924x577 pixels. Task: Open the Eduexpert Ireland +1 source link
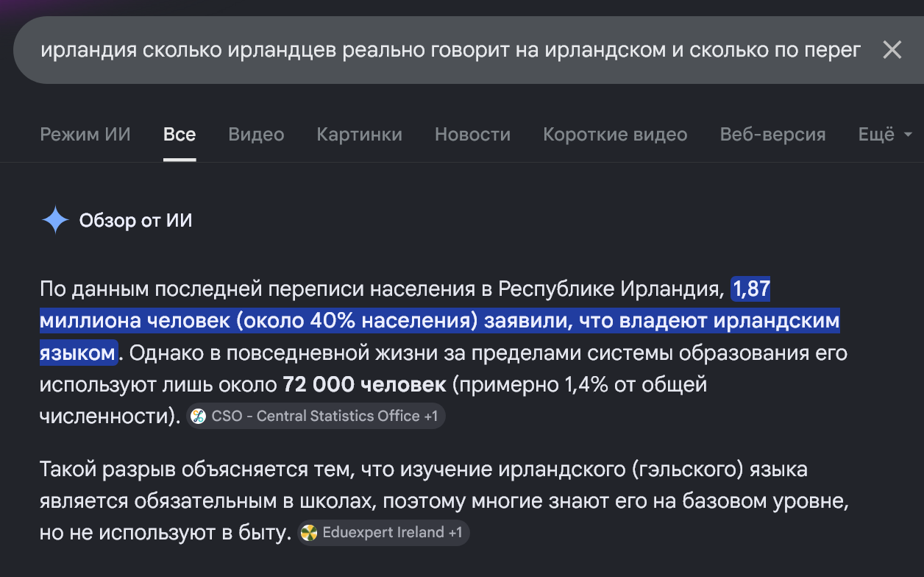pyautogui.click(x=383, y=532)
